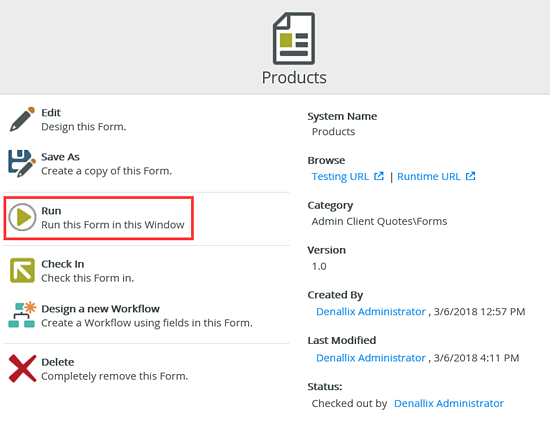Click external link icon beside Testing URL
Image resolution: width=550 pixels, height=421 pixels.
point(379,176)
